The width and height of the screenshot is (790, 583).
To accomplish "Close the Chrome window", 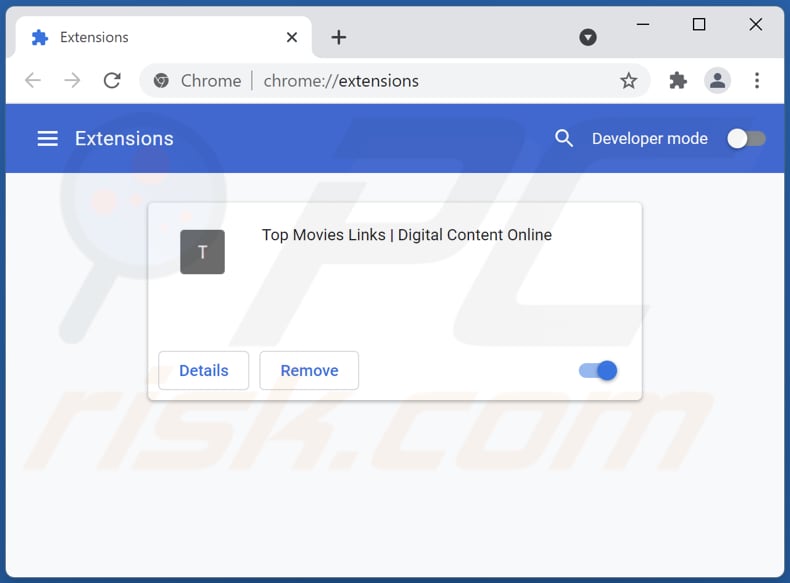I will (x=755, y=24).
